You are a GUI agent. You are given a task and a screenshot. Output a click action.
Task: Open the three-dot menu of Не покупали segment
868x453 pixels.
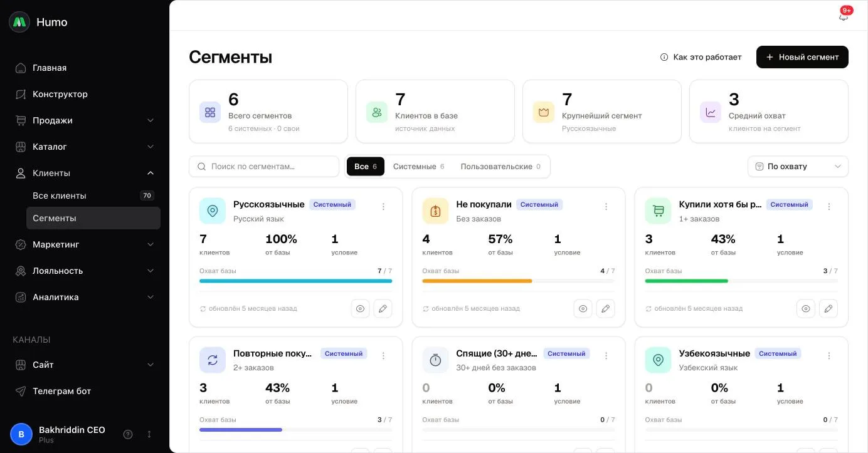pyautogui.click(x=606, y=206)
